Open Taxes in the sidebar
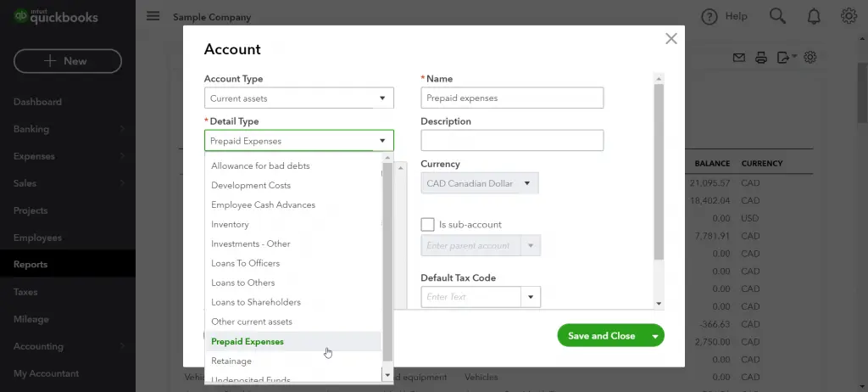 click(x=25, y=292)
